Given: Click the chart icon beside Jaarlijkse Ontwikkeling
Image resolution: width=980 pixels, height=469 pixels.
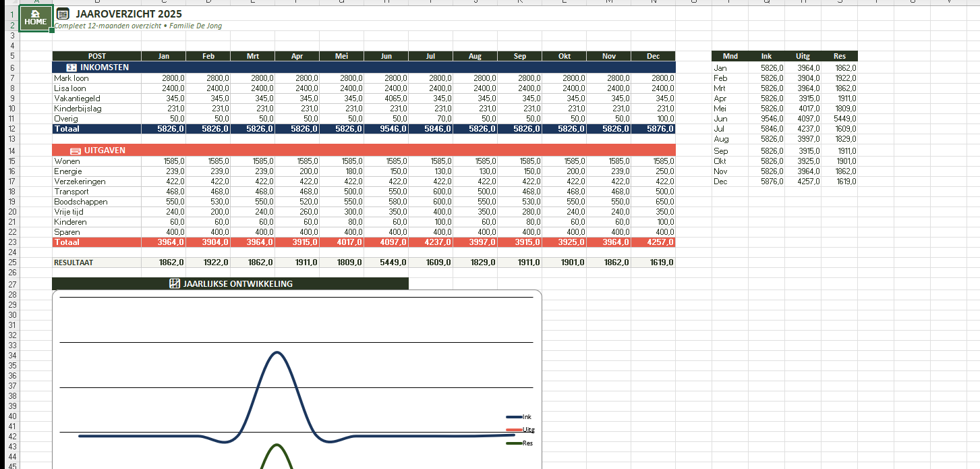Looking at the screenshot, I should coord(175,284).
